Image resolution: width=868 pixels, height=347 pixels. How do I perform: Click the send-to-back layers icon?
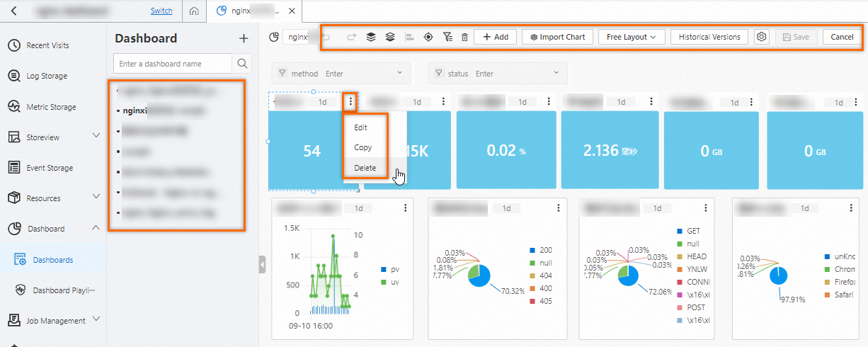[390, 37]
